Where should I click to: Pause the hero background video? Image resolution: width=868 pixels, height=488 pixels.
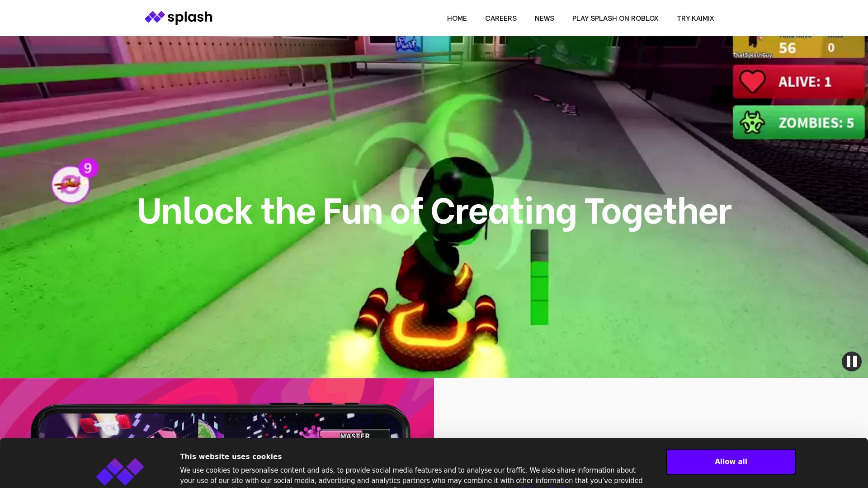point(851,361)
